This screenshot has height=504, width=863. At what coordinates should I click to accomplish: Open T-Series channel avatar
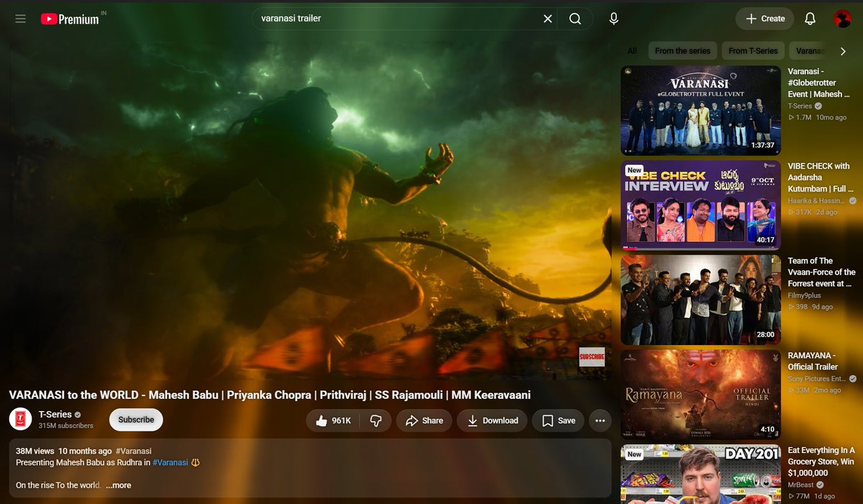pyautogui.click(x=20, y=420)
